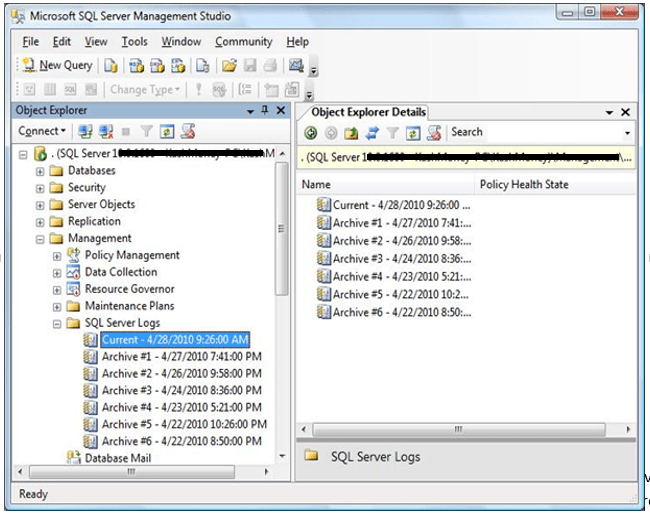The width and height of the screenshot is (650, 515).
Task: Click Disconnect icon in Object Explorer
Action: [x=106, y=131]
